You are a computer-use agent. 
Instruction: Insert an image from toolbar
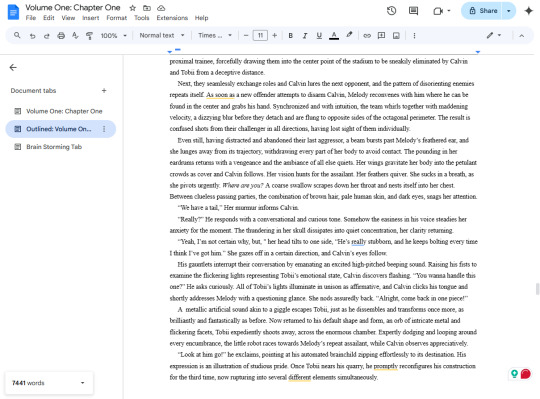point(396,35)
